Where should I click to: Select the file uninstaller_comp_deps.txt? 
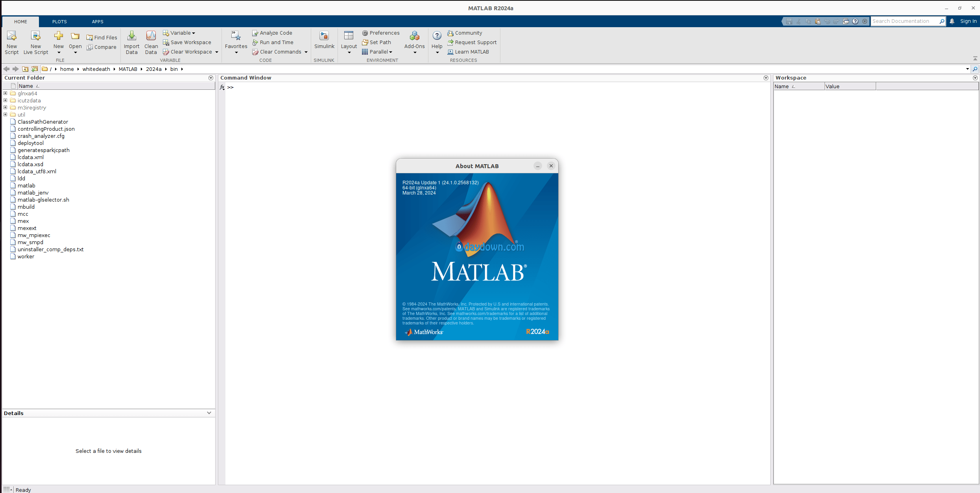(50, 249)
